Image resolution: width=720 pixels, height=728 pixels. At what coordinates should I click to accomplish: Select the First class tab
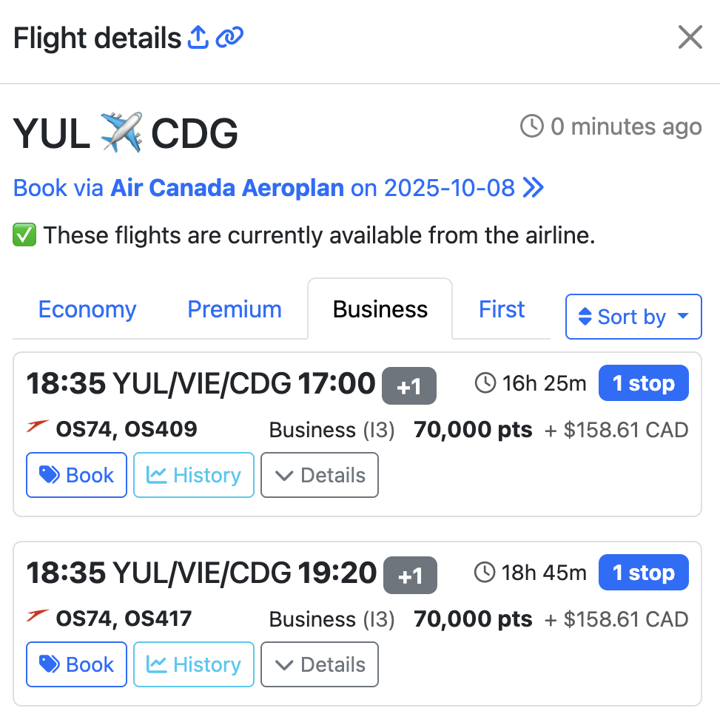point(502,309)
